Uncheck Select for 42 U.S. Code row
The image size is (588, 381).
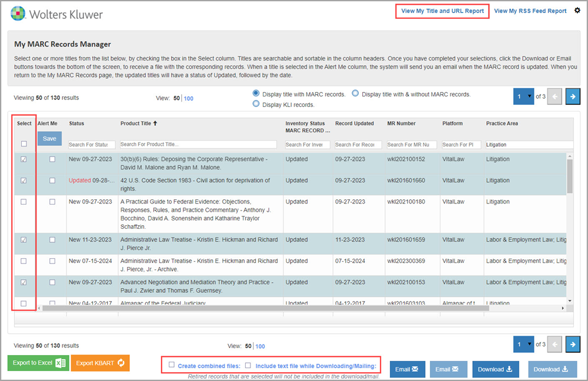(24, 181)
